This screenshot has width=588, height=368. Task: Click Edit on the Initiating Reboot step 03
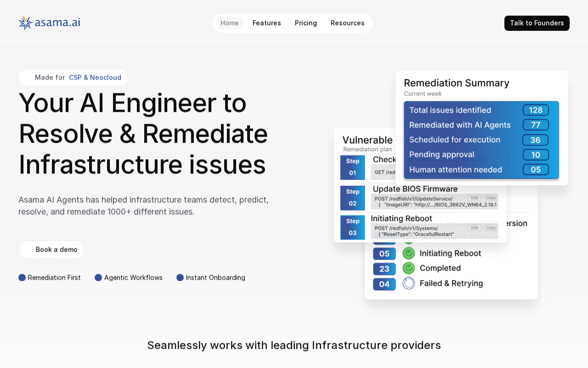[x=475, y=227]
